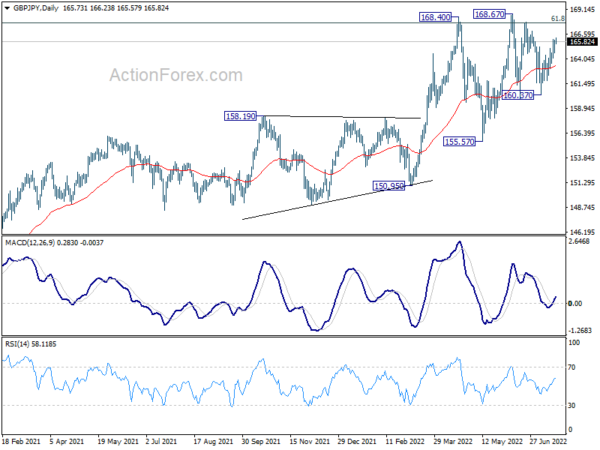
Task: Click the 2 Jul 2021 date label
Action: pyautogui.click(x=161, y=441)
